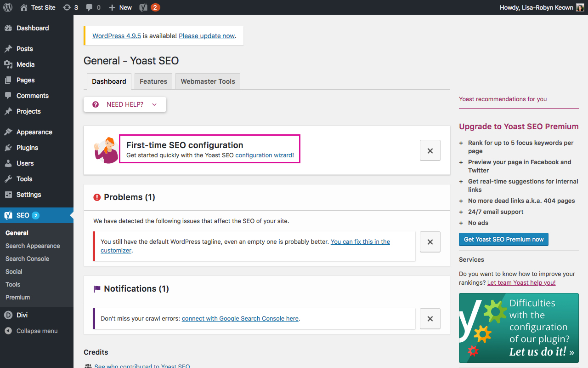Select the Dashboard tab
This screenshot has height=368, width=588.
coord(109,81)
